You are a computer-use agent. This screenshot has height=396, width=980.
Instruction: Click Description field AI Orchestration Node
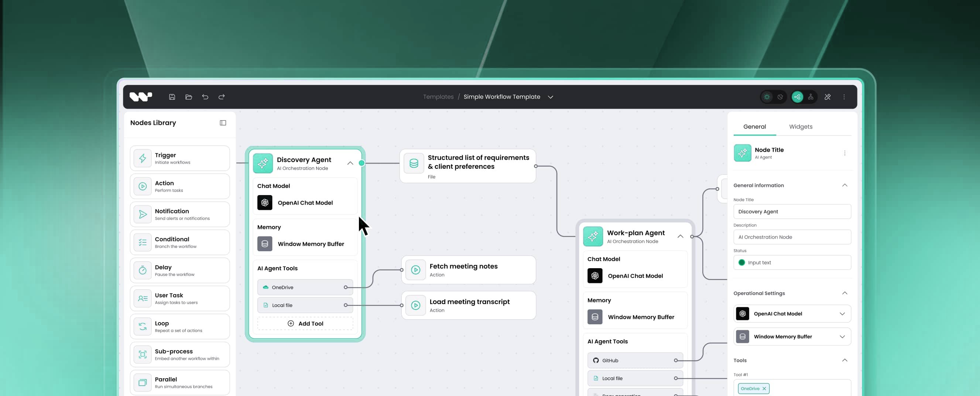792,237
